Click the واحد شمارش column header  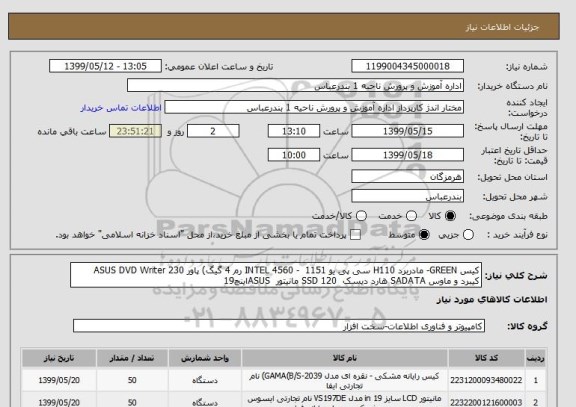(x=205, y=358)
